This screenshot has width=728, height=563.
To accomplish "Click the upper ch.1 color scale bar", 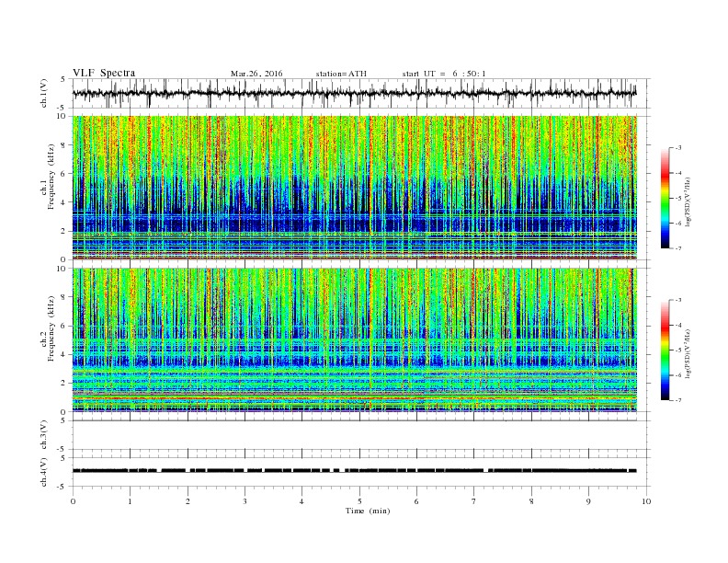I will click(x=665, y=199).
